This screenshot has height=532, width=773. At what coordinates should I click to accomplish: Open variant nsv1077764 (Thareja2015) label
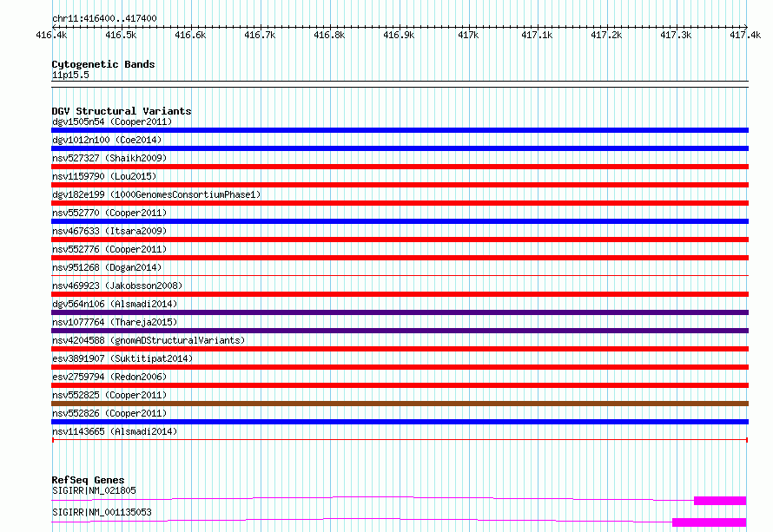[115, 322]
